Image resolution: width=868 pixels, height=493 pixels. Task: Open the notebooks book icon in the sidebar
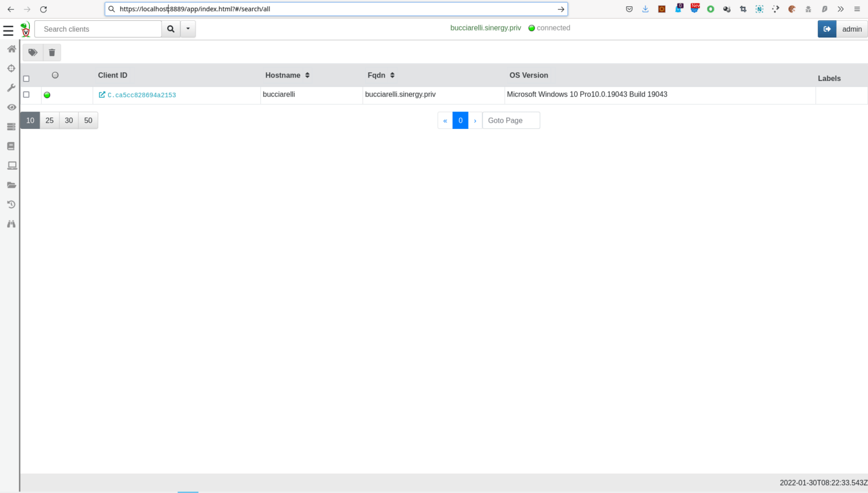(x=11, y=146)
